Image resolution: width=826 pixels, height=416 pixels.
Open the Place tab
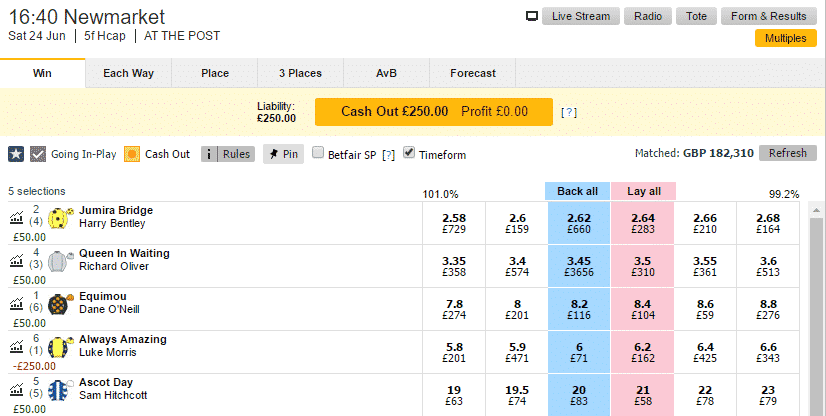[215, 73]
